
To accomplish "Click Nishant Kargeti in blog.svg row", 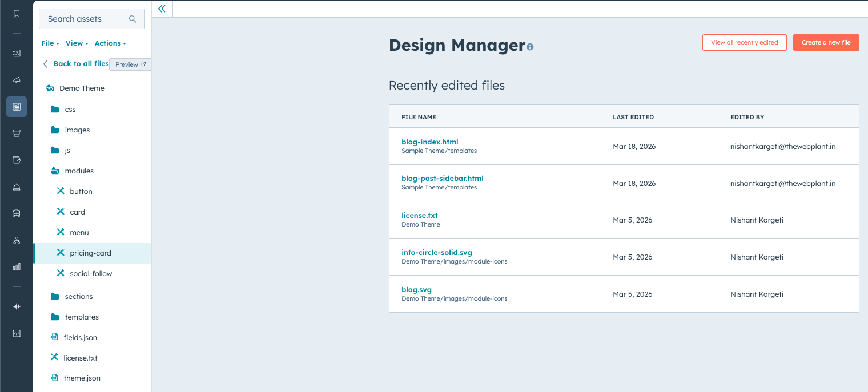I will [x=757, y=294].
